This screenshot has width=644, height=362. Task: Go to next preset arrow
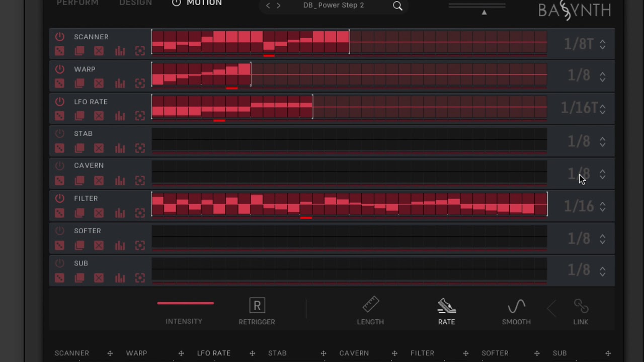click(279, 6)
